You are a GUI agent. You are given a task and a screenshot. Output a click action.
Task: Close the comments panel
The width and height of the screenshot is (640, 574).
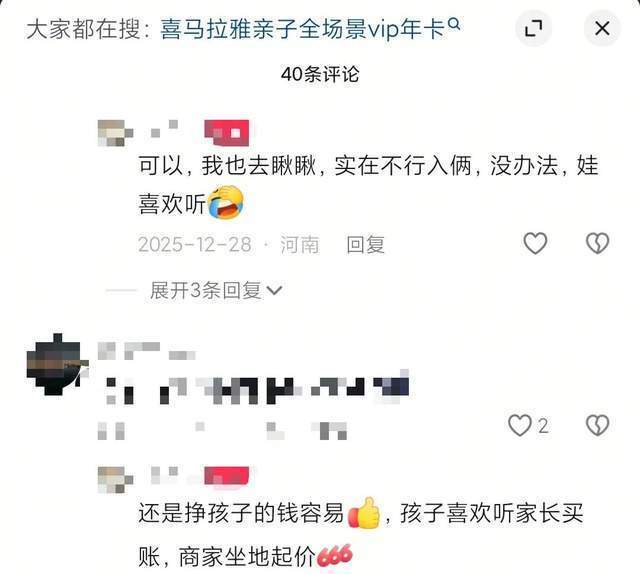(602, 29)
